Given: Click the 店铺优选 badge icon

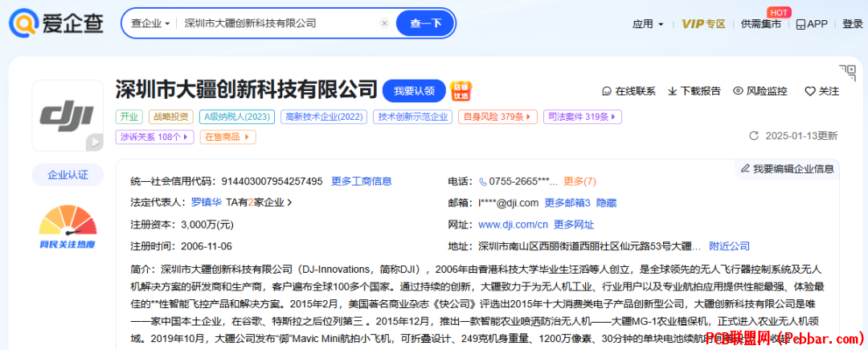Looking at the screenshot, I should [x=461, y=91].
